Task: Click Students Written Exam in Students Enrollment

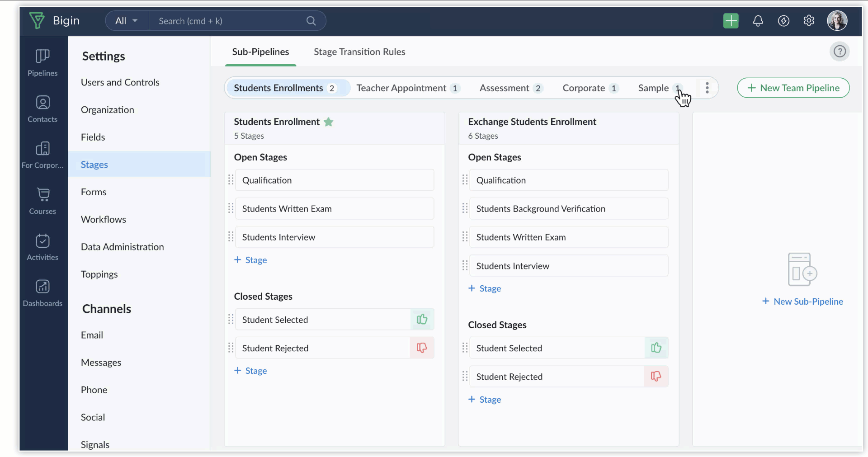Action: pos(335,208)
